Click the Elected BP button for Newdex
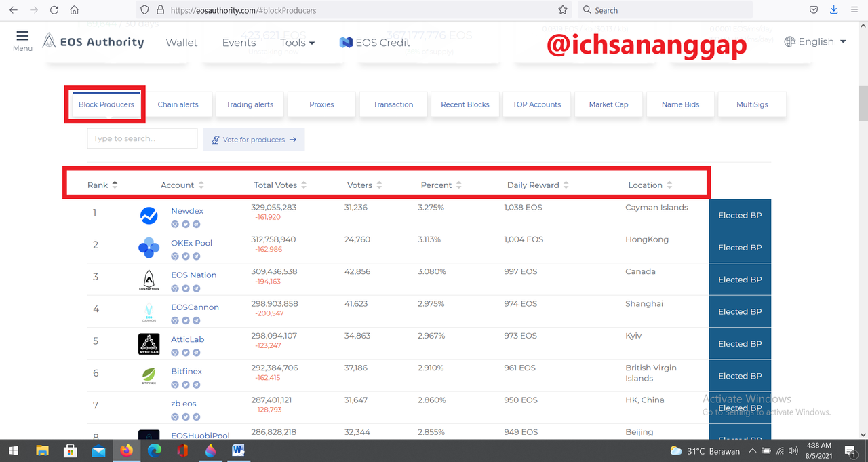 740,215
